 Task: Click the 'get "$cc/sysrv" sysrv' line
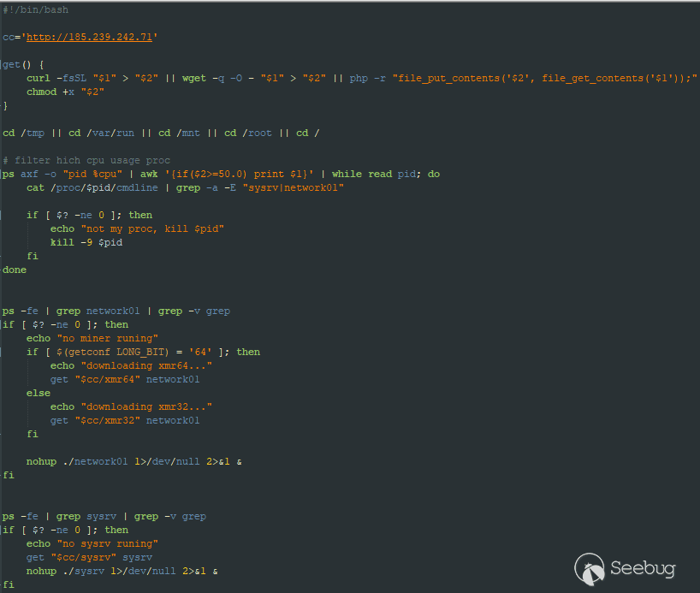(x=89, y=558)
